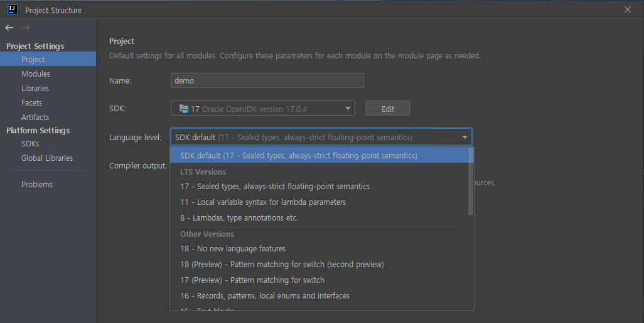Click the Other Versions group label
644x323 pixels.
[x=207, y=234]
